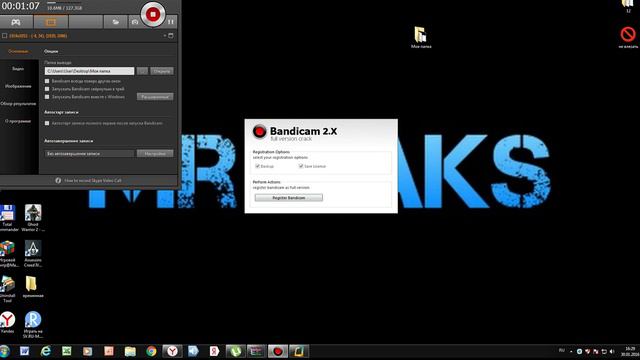Click the Register Bandicam button
Image resolution: width=640 pixels, height=360 pixels.
(289, 198)
